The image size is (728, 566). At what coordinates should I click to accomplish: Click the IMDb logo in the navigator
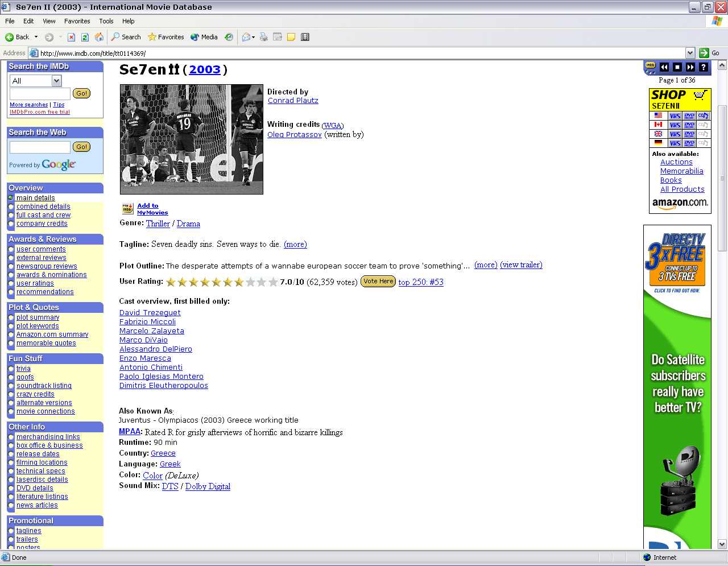[x=650, y=65]
